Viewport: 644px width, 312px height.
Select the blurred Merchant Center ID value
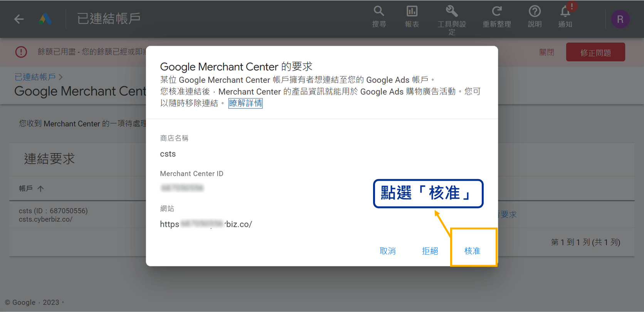click(182, 188)
